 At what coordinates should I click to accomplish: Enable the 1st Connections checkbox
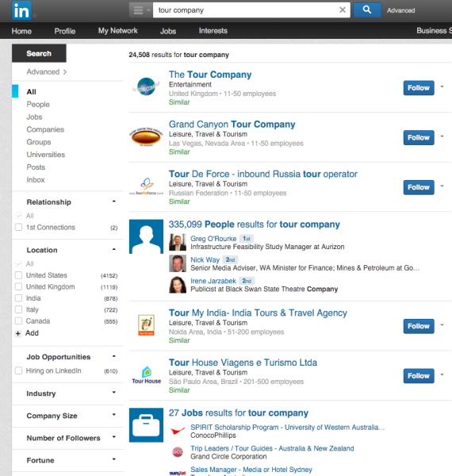click(x=18, y=228)
